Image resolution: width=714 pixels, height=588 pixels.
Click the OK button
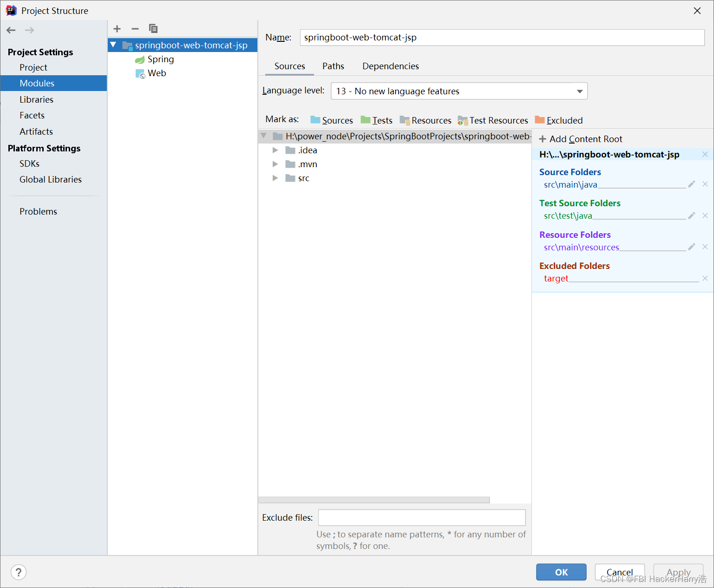pyautogui.click(x=561, y=572)
